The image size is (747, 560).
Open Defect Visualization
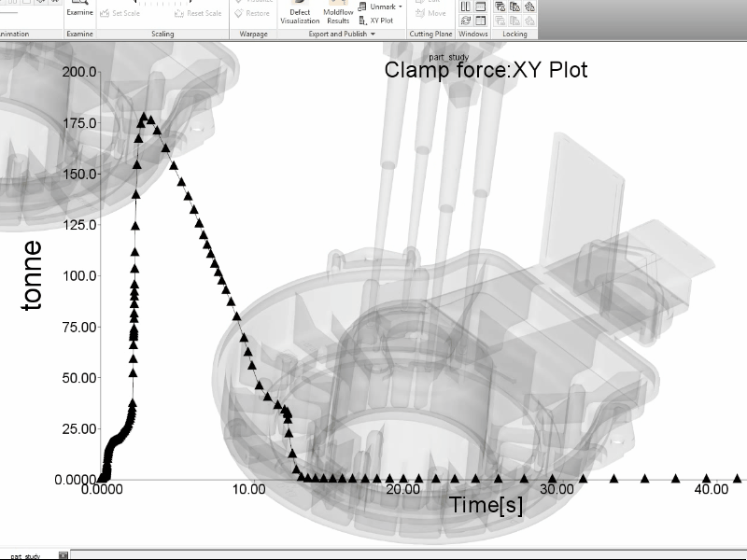300,12
